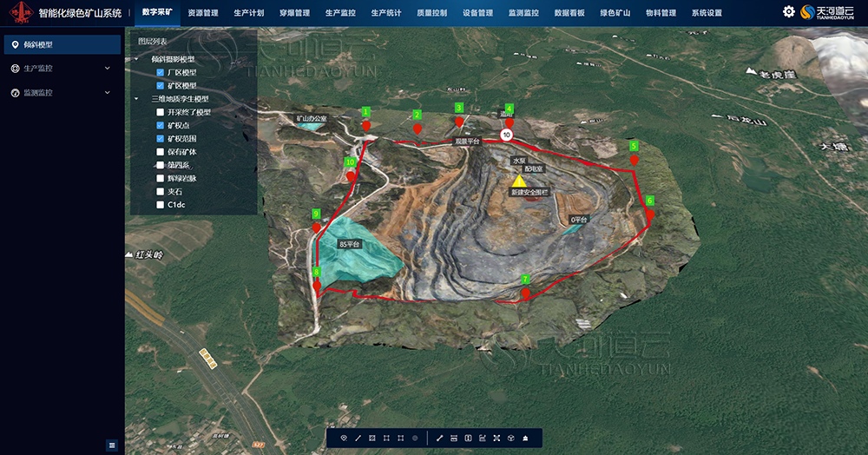This screenshot has width=868, height=455.
Task: Click the 水泵 map label
Action: tap(519, 161)
